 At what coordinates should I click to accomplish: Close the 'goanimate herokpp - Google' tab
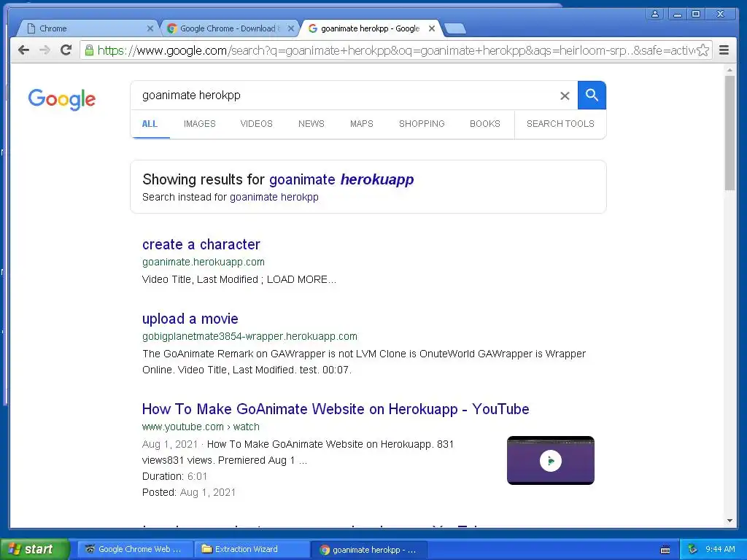pos(432,28)
